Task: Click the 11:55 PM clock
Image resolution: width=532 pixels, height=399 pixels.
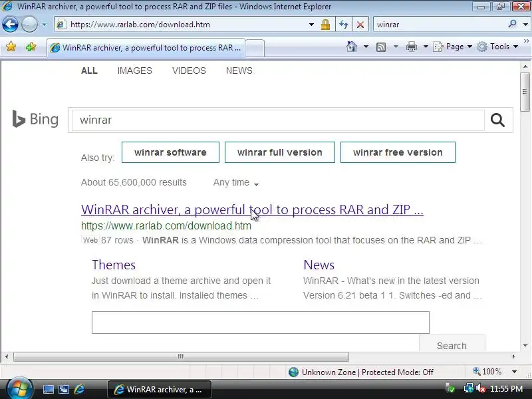Action: point(506,389)
